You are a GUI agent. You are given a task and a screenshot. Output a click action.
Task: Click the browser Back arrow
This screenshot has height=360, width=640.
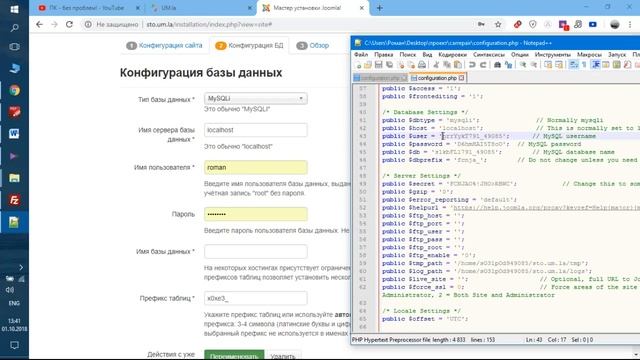pyautogui.click(x=39, y=24)
